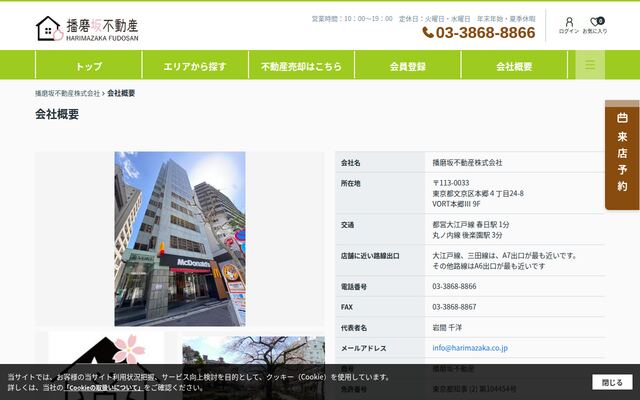Open the login (ログイン) user icon
640x400 pixels.
pyautogui.click(x=569, y=25)
